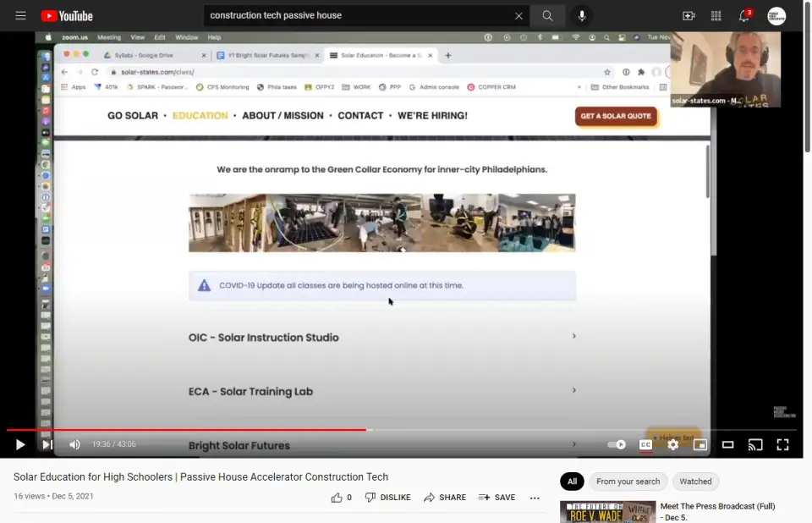
Task: Open the more actions ellipsis menu
Action: 535,498
